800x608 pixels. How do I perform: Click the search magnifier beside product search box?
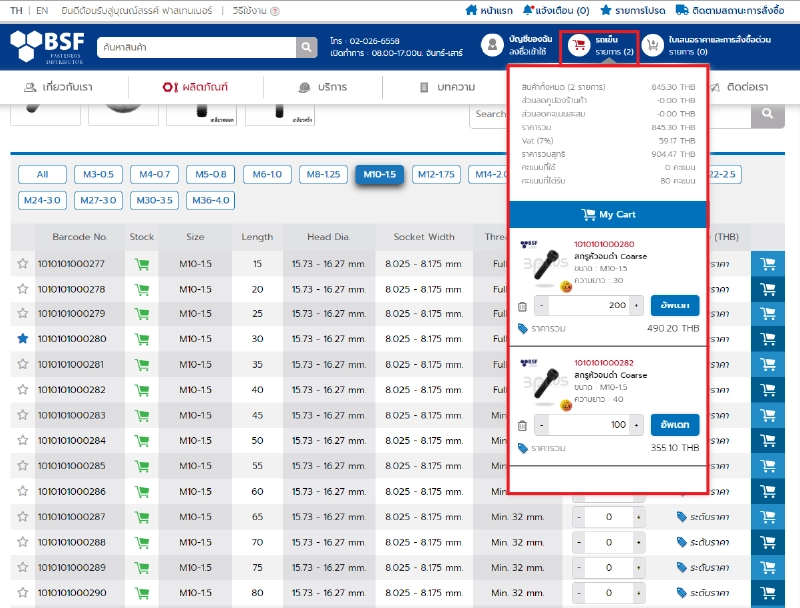(x=306, y=47)
